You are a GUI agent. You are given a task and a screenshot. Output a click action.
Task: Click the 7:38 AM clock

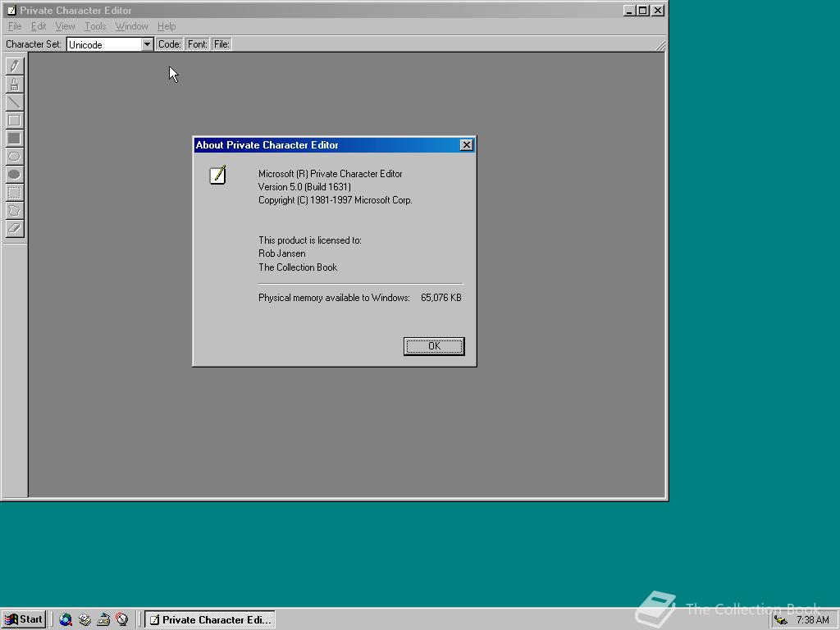(813, 620)
